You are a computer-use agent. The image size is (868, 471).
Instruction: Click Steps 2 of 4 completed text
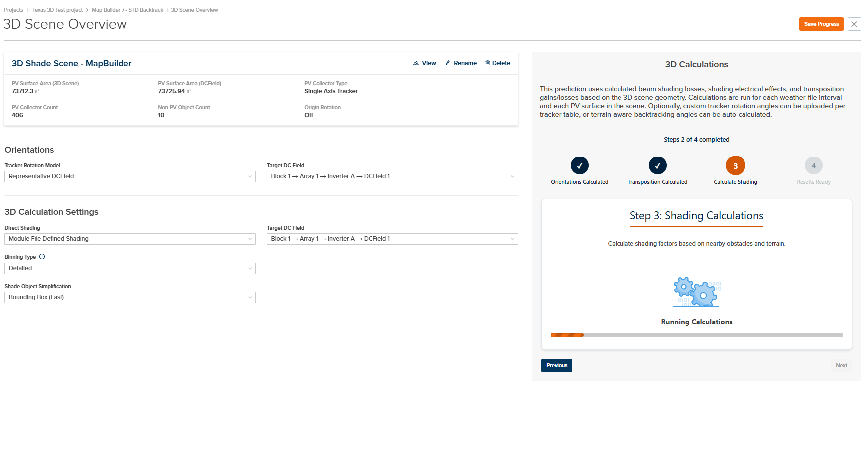pos(697,140)
